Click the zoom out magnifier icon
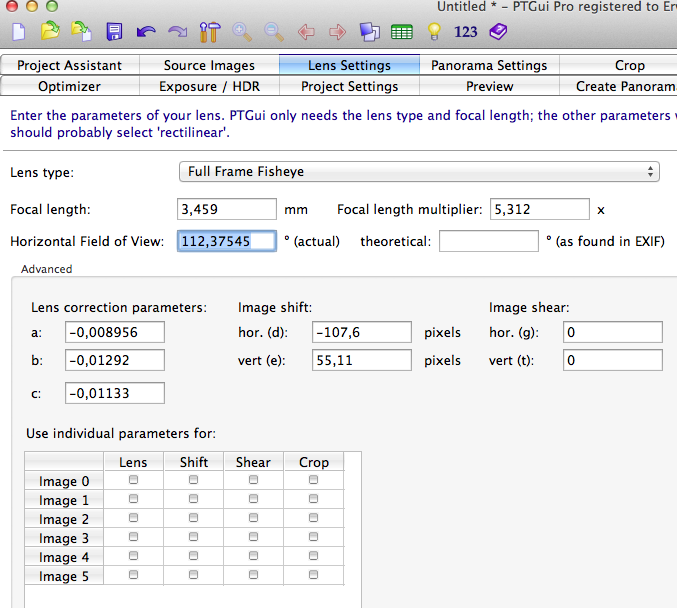 click(274, 32)
